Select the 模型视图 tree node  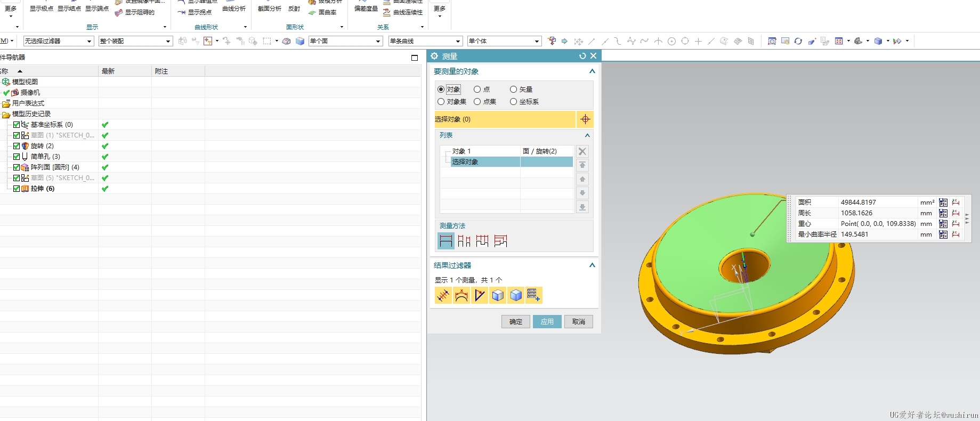tap(25, 82)
